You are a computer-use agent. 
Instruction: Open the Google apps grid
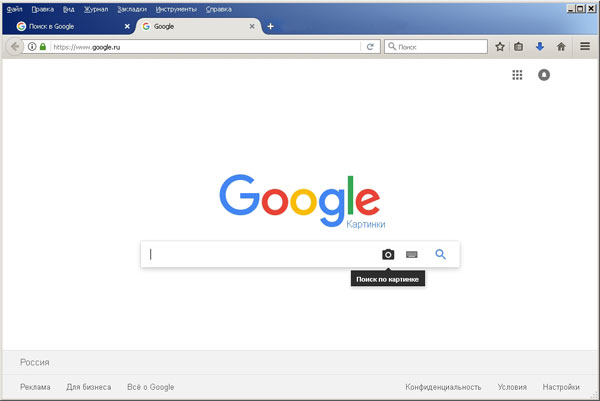pos(517,75)
